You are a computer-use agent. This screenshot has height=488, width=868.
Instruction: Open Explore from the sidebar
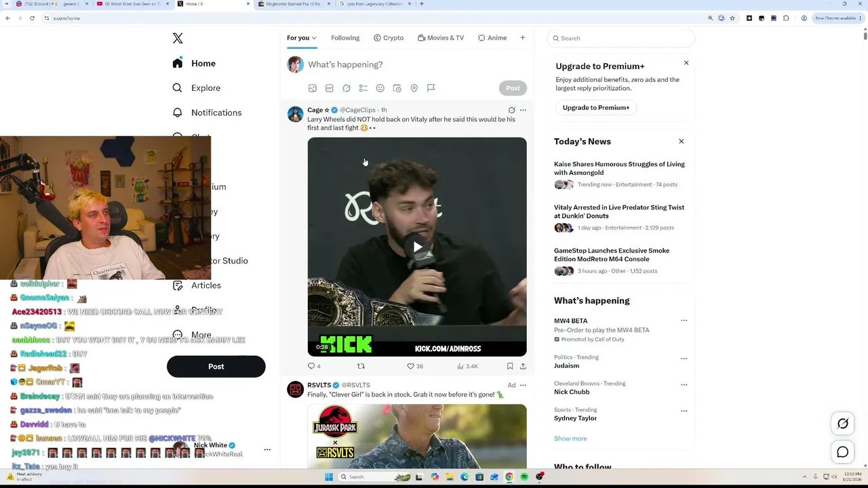click(x=197, y=88)
